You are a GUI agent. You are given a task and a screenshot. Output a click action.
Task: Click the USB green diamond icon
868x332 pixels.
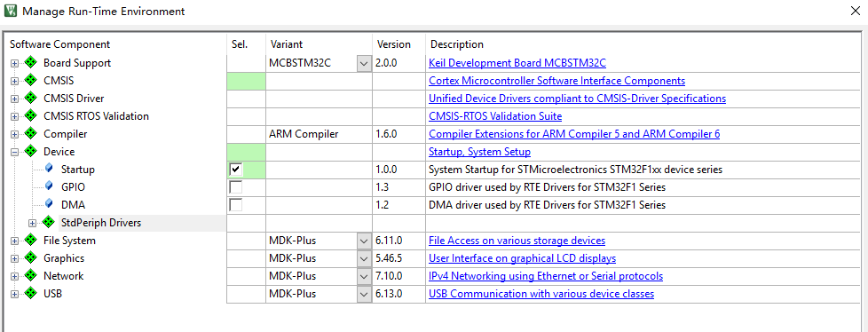[30, 293]
